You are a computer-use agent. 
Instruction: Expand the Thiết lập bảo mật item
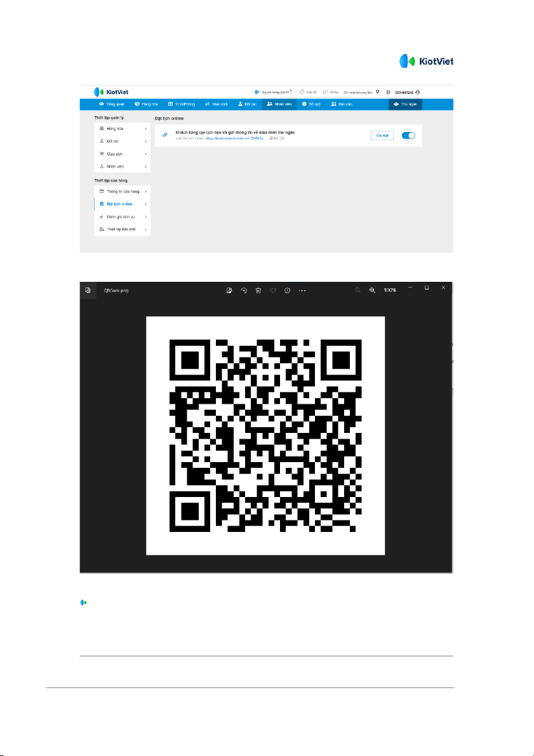(x=122, y=229)
